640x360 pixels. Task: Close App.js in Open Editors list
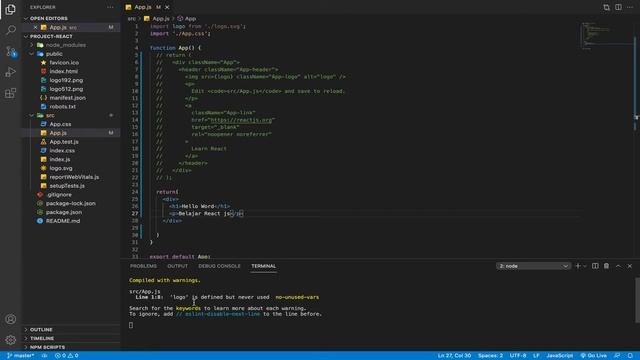click(x=36, y=27)
